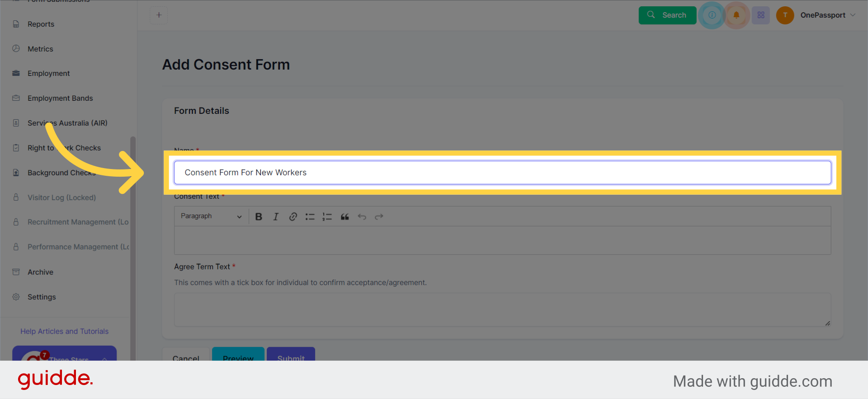Click the sidebar vertical scrollbar

click(133, 249)
